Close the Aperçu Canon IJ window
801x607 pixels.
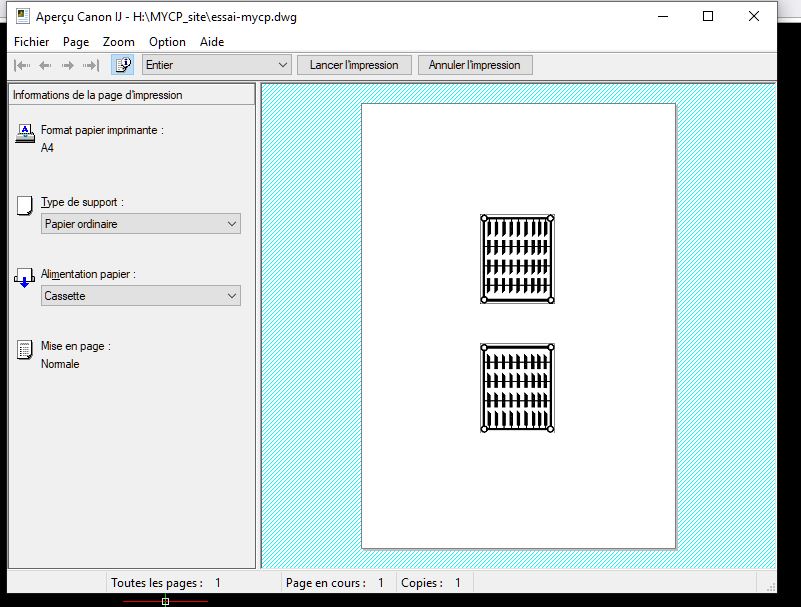pyautogui.click(x=753, y=16)
